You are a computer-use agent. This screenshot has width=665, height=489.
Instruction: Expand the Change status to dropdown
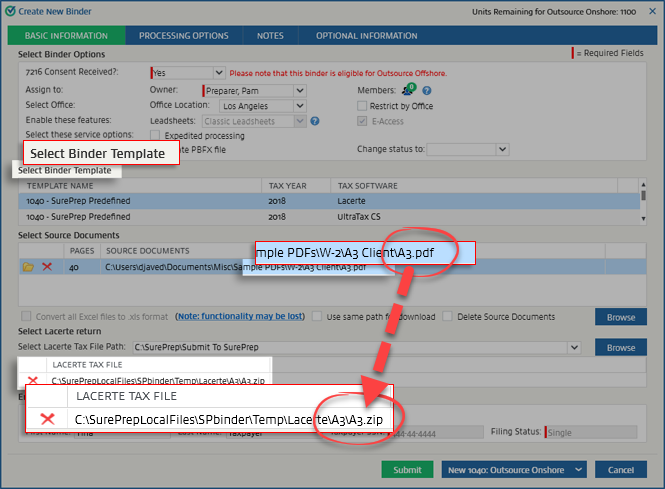click(501, 149)
